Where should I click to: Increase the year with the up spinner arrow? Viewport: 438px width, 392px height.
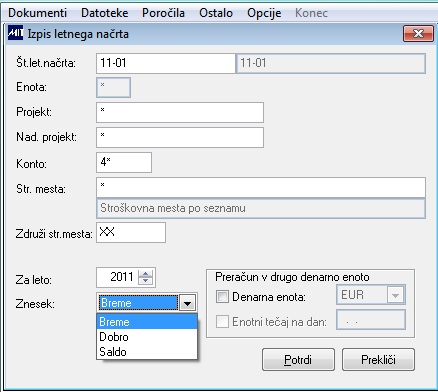(145, 274)
